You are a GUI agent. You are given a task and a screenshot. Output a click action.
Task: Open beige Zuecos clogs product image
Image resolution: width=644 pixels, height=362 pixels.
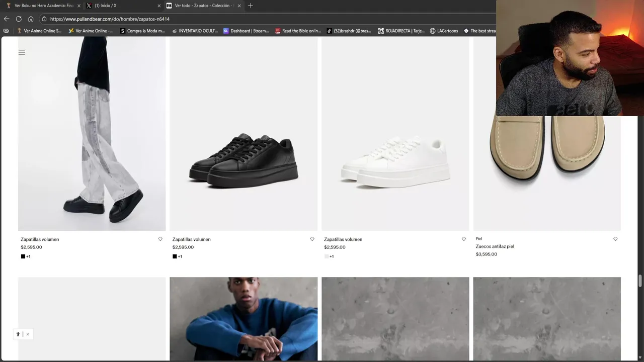pyautogui.click(x=547, y=173)
